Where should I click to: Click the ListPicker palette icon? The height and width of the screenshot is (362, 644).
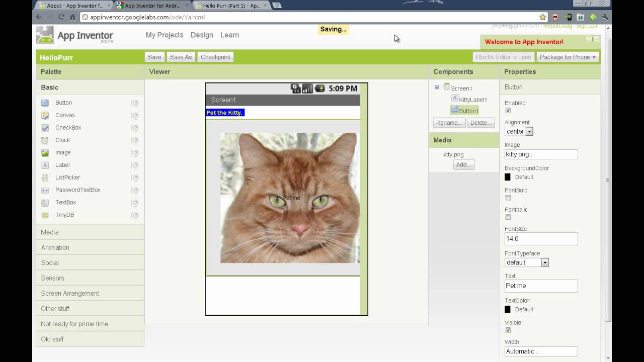pyautogui.click(x=45, y=177)
